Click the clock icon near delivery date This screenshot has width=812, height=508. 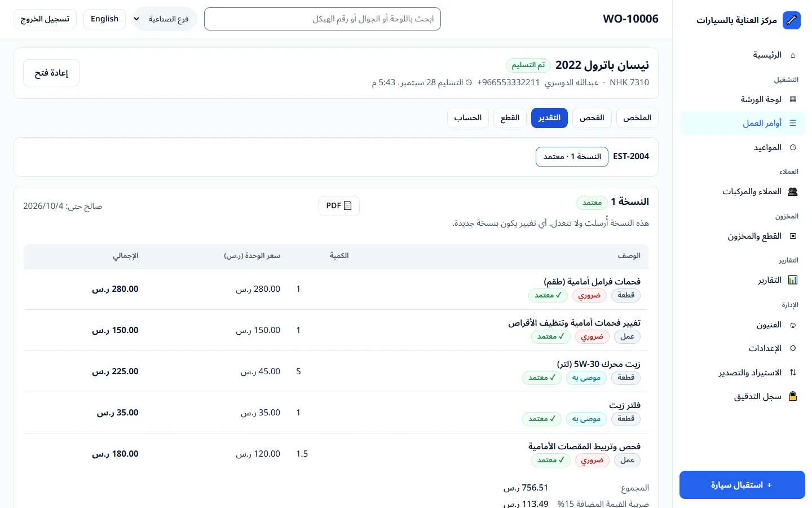(x=469, y=82)
